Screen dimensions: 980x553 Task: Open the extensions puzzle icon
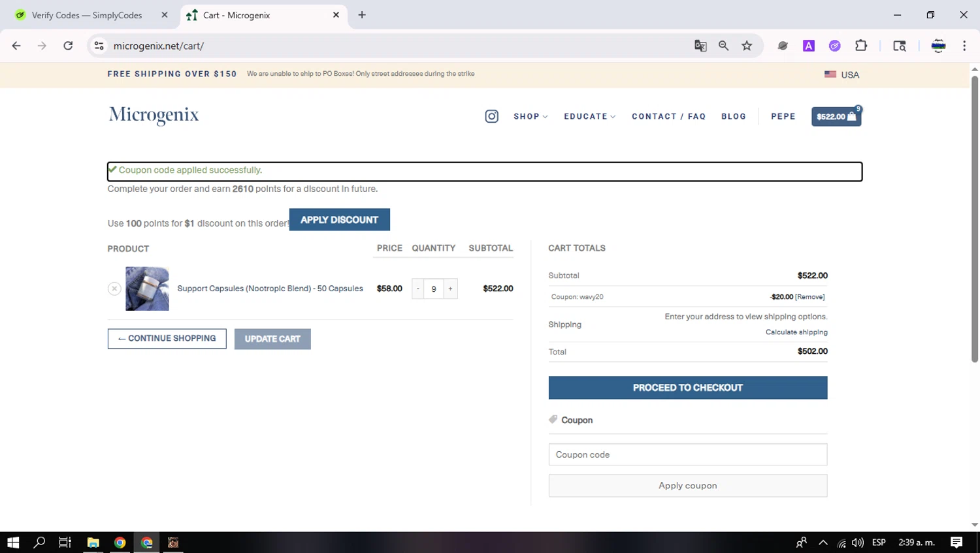[x=861, y=46]
